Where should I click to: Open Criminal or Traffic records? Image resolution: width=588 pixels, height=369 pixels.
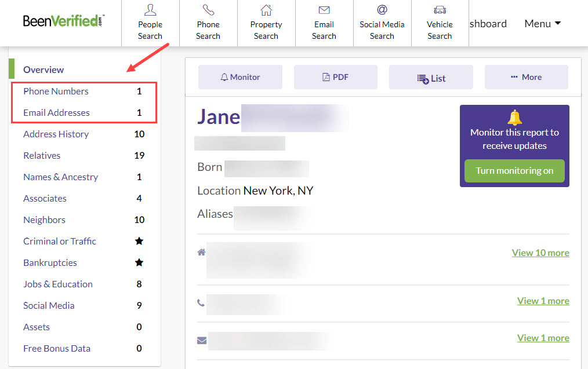[60, 241]
